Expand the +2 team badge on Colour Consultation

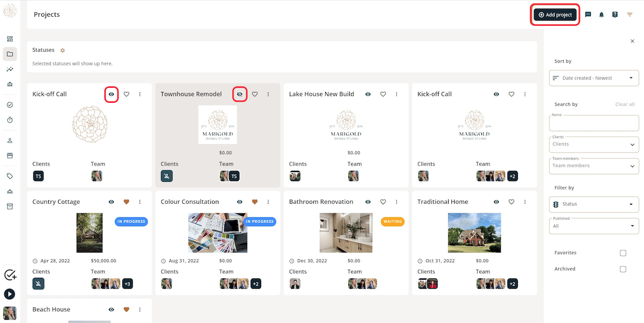[255, 284]
